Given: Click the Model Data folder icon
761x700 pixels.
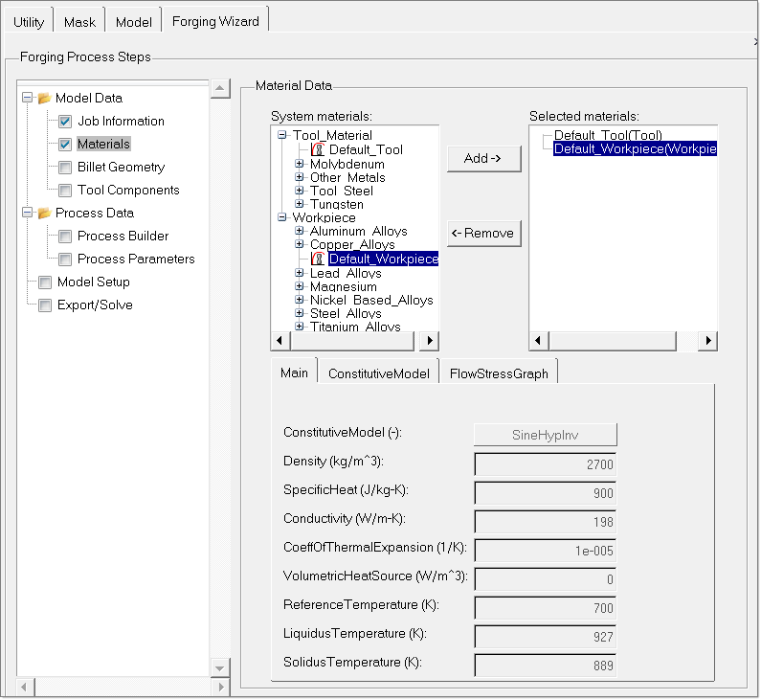Looking at the screenshot, I should (43, 98).
